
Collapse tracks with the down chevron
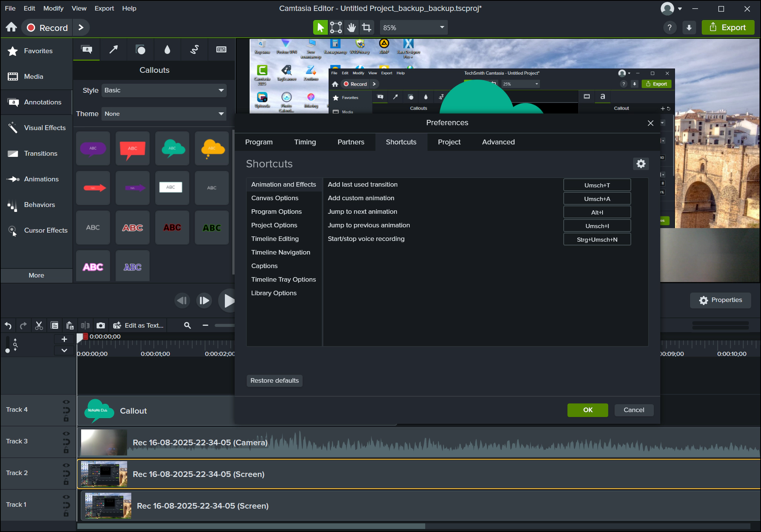(64, 350)
